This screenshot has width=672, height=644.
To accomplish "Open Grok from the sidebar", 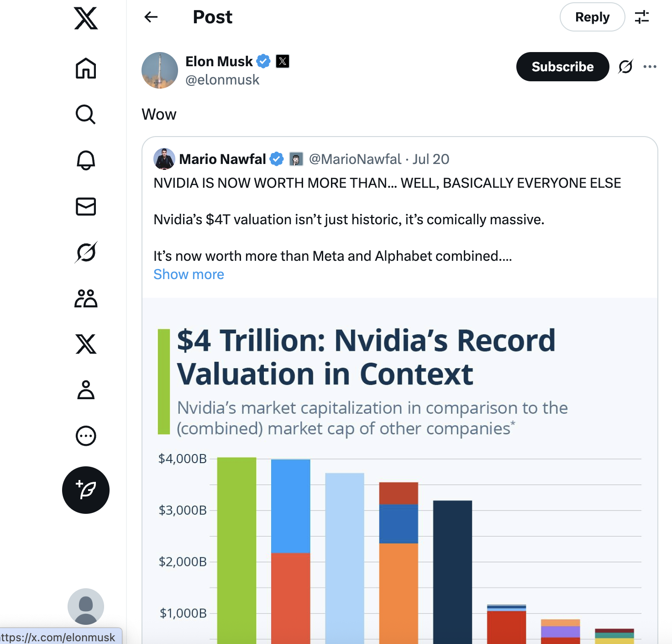I will [x=86, y=252].
